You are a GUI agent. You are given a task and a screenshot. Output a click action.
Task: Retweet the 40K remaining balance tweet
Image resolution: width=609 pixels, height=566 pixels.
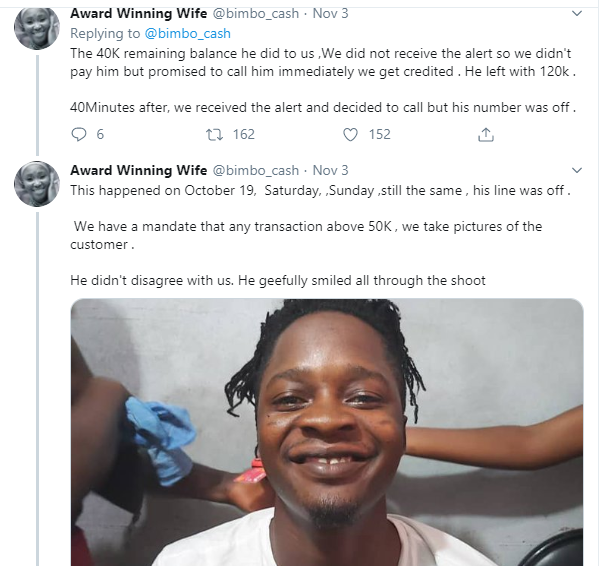213,134
